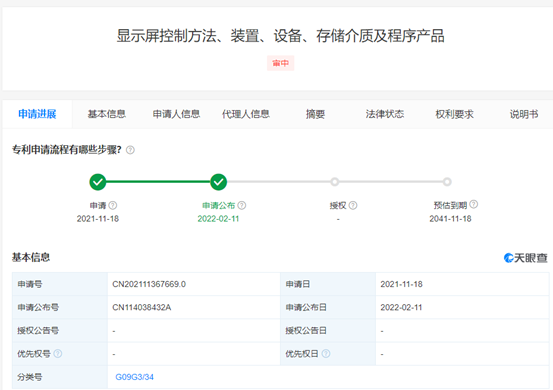553x390 pixels.
Task: Switch to the 基本信息 tab
Action: tap(107, 114)
